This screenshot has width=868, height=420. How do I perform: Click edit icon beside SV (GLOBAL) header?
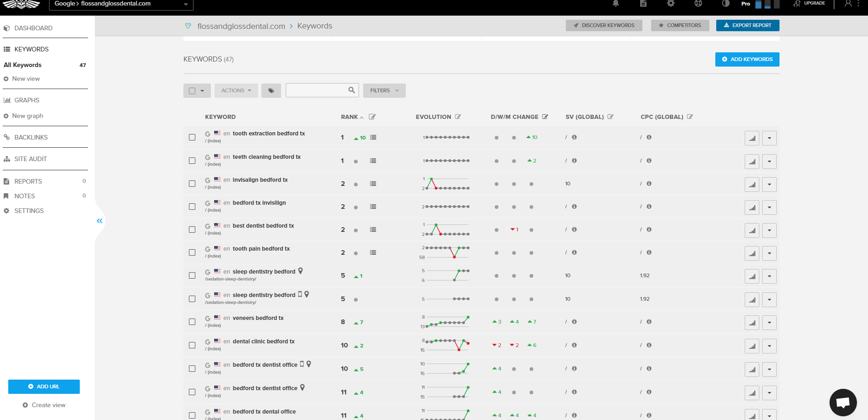[610, 117]
